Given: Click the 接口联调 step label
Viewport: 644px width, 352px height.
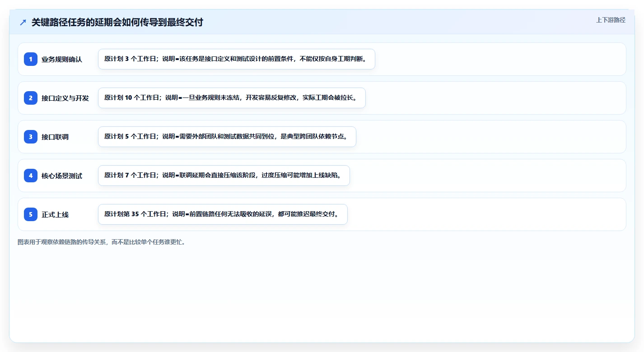Looking at the screenshot, I should 55,137.
